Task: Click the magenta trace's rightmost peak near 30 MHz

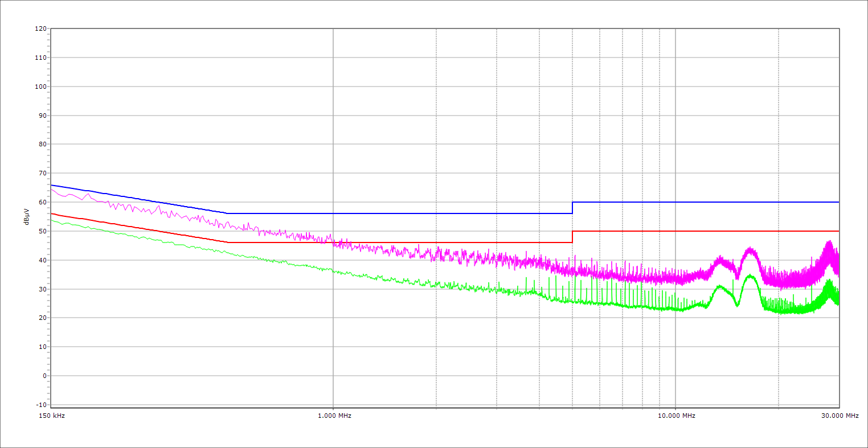Action: coord(829,243)
